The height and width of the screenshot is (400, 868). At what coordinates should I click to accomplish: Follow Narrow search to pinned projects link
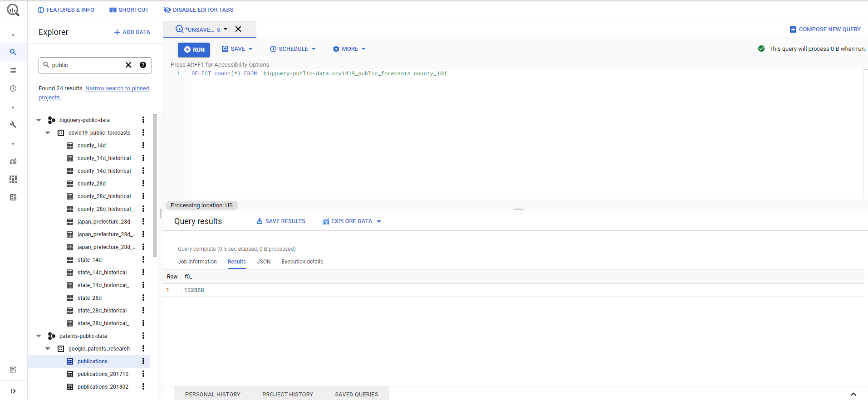tap(117, 88)
